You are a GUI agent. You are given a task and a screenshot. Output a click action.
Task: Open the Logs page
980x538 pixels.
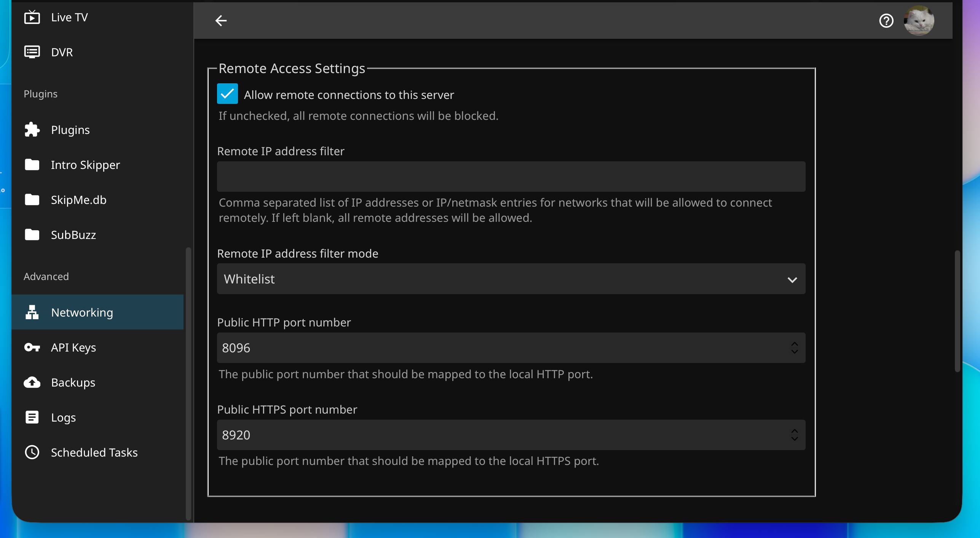97,417
